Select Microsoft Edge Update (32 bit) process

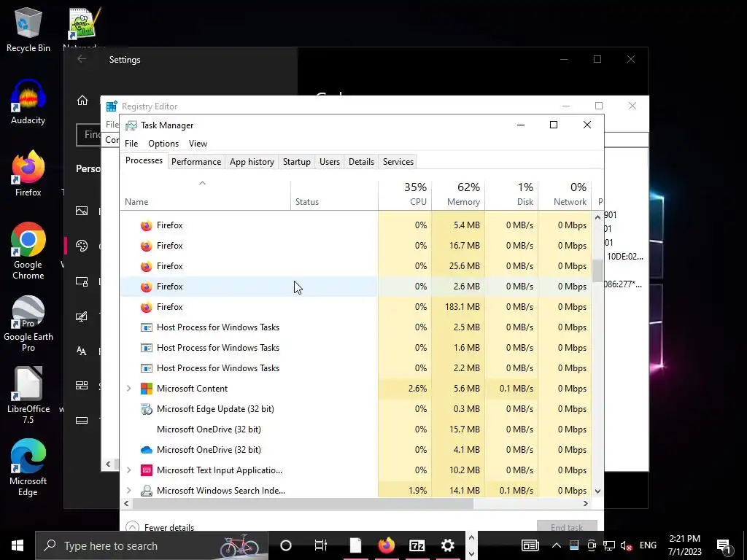pos(356,409)
